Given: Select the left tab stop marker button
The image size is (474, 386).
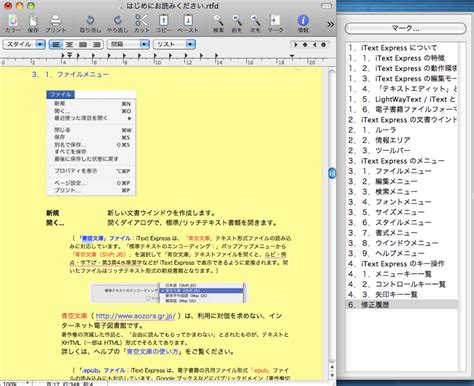Looking at the screenshot, I should click(x=296, y=44).
